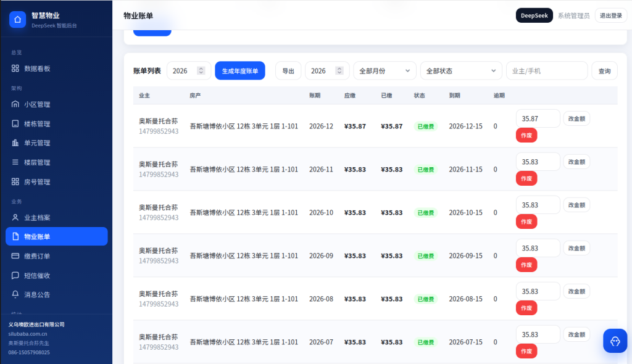Click the 智慧物业 home logo icon
The image size is (632, 364).
coord(17,19)
